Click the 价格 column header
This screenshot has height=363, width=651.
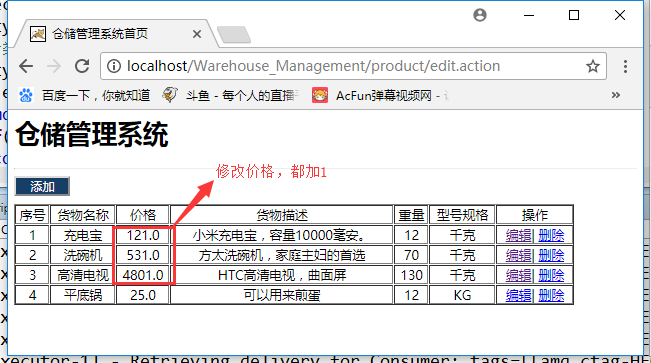click(x=143, y=215)
